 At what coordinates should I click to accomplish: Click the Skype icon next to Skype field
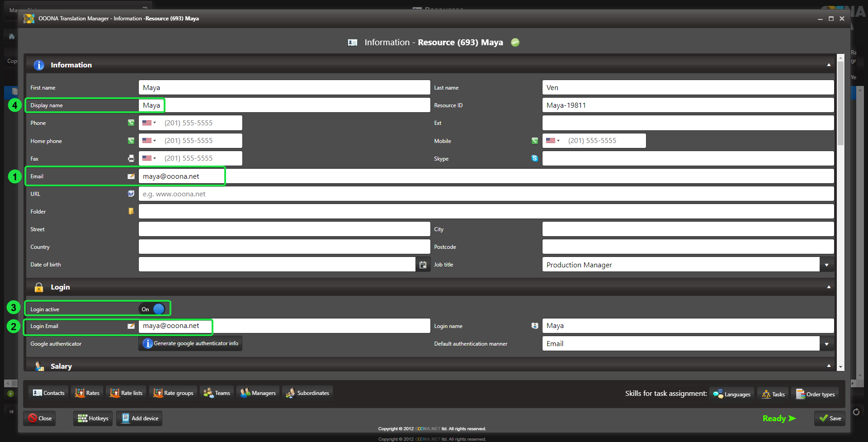535,158
